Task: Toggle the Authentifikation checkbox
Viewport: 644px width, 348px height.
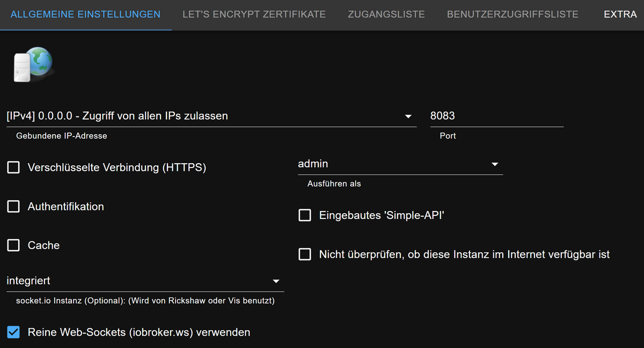Action: tap(13, 207)
